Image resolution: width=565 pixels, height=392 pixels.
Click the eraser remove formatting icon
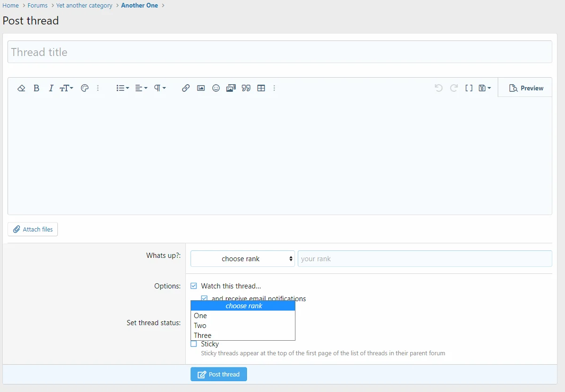coord(21,88)
